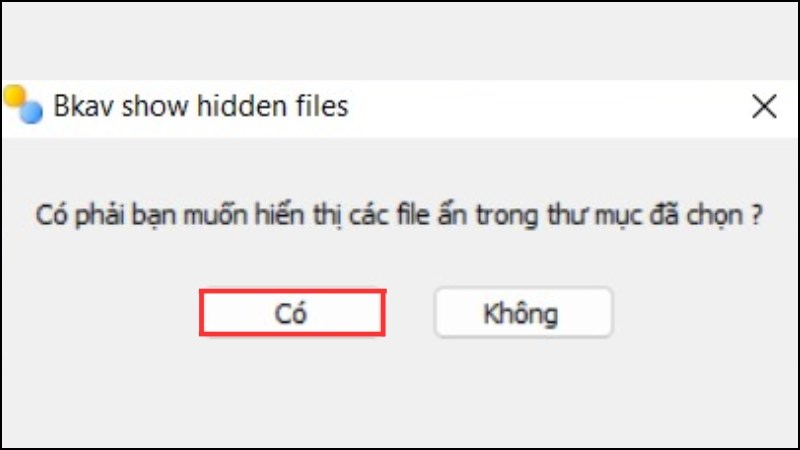This screenshot has height=450, width=800.
Task: Click the blue circle of the Bkav logo
Action: pos(31,113)
